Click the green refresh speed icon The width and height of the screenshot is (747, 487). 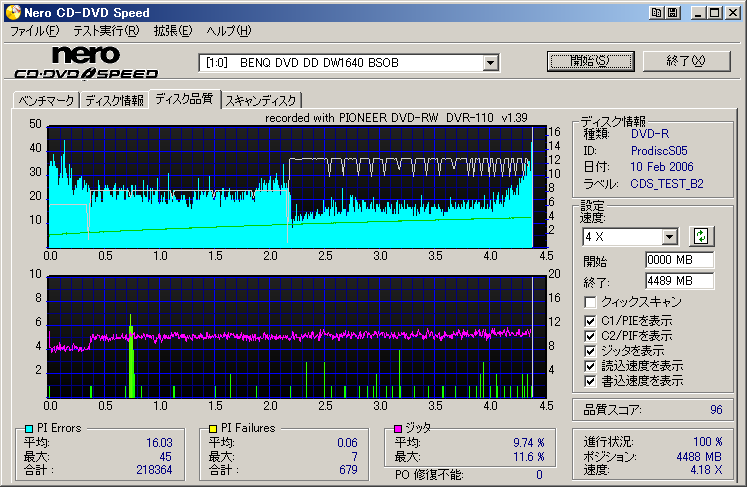click(x=701, y=236)
